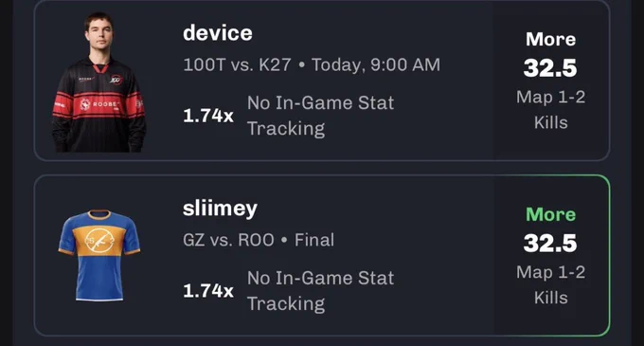Select sliimey player name
This screenshot has width=644, height=346.
pos(220,209)
